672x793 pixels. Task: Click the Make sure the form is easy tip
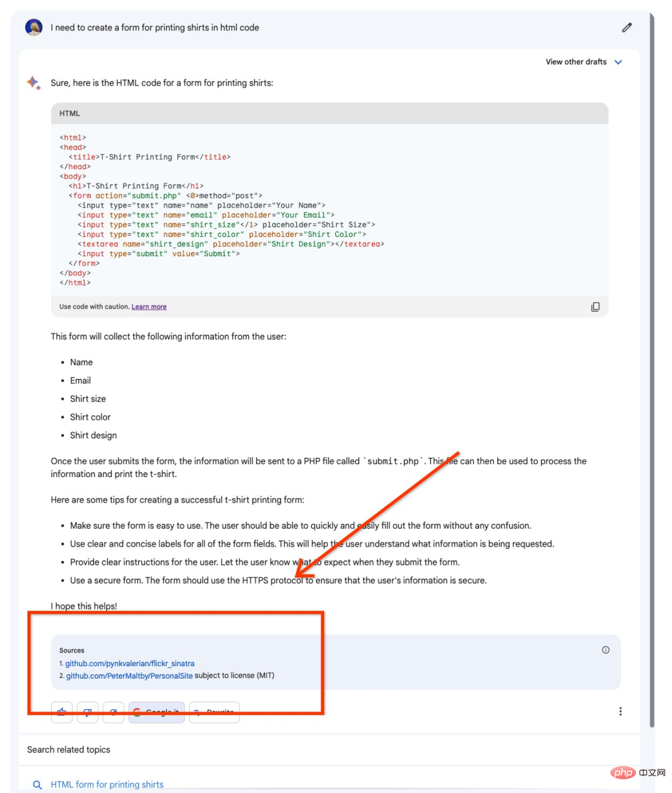click(301, 526)
